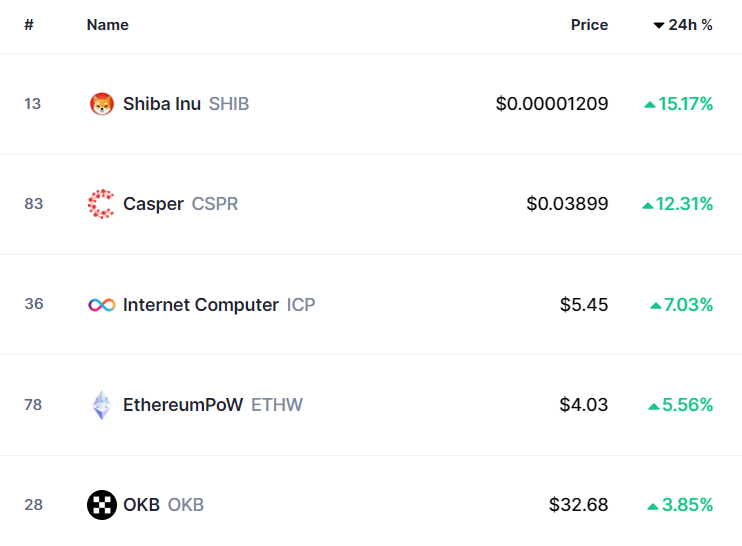The width and height of the screenshot is (742, 546).
Task: Sort table by the Price column
Action: pos(589,25)
